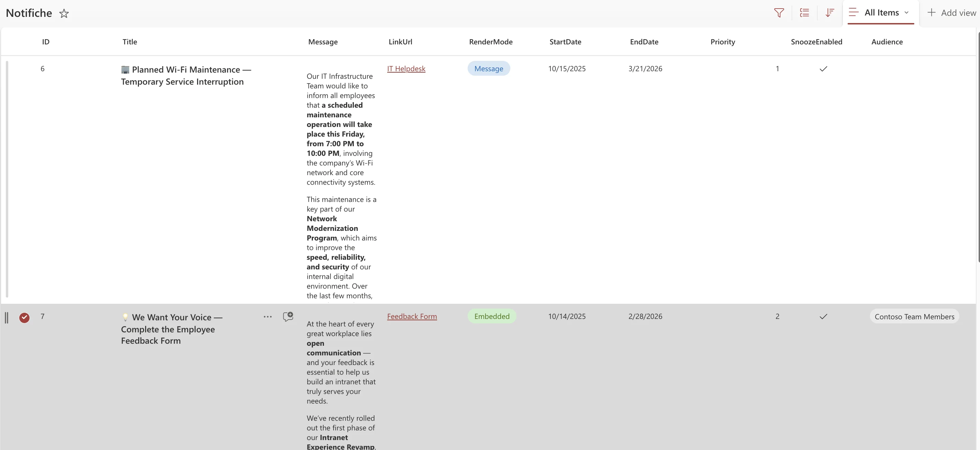Open the three-dot actions menu for item 7

pos(268,317)
